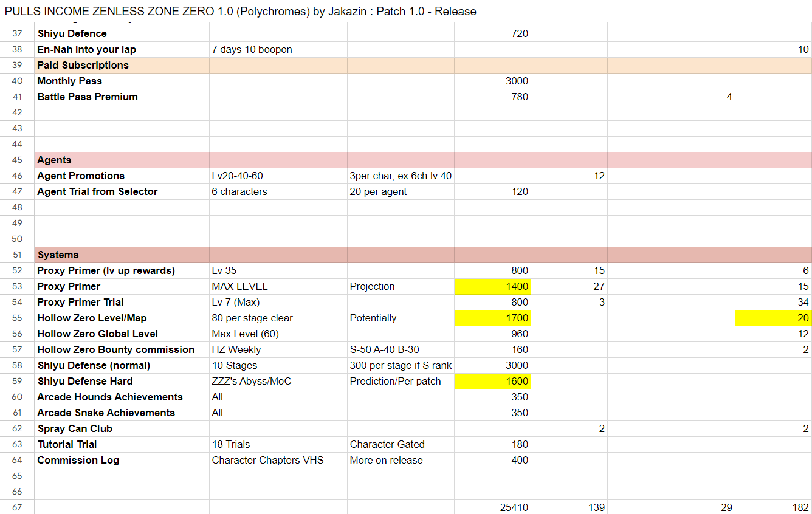This screenshot has height=514, width=812.
Task: Click row number 67 header
Action: coord(17,507)
